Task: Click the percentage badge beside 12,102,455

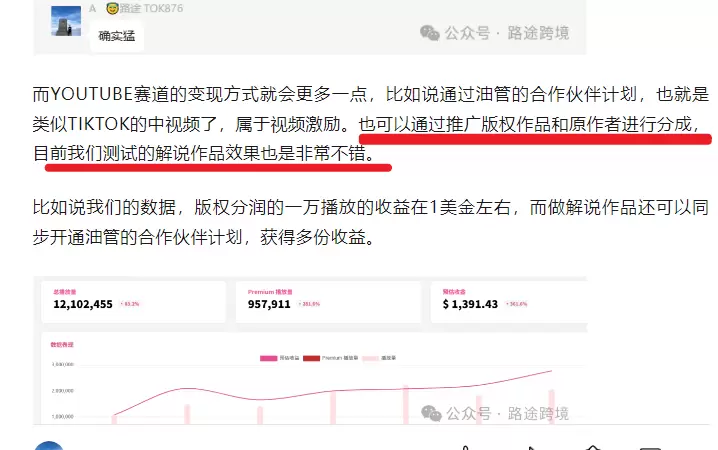Action: coord(130,304)
